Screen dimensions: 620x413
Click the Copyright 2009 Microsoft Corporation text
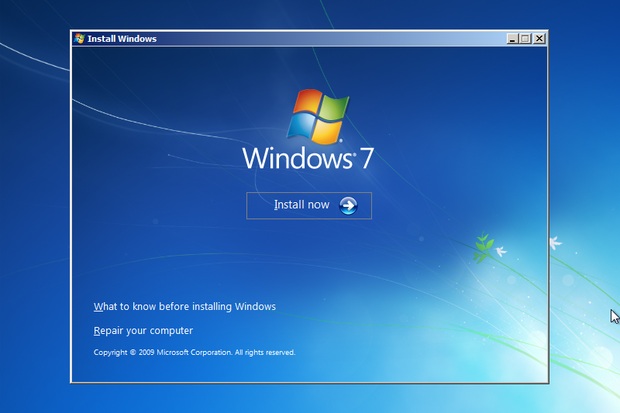tap(195, 352)
